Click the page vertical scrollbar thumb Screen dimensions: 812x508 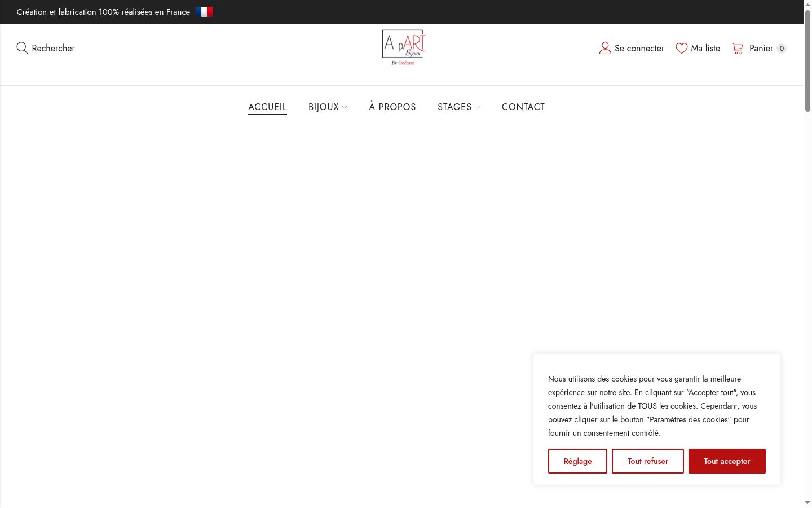click(807, 60)
